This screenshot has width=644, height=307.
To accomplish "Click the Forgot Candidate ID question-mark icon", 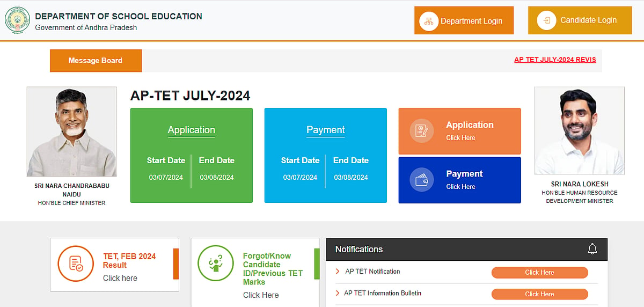I will pyautogui.click(x=216, y=264).
